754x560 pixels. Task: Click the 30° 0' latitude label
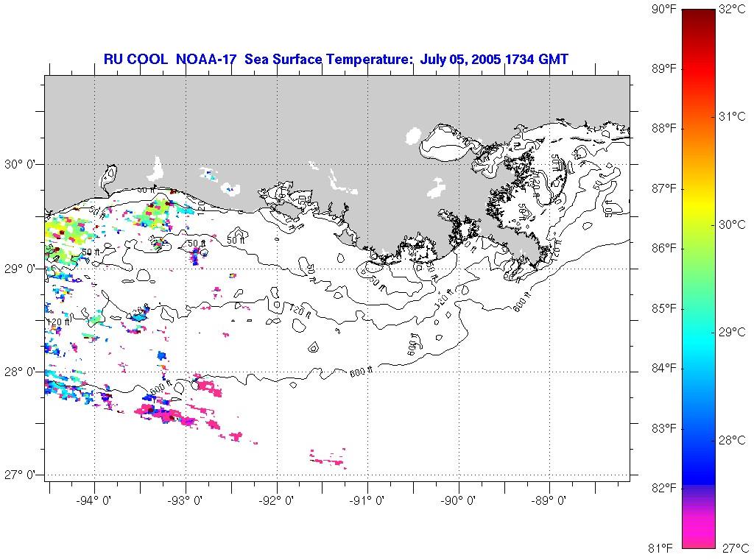click(x=20, y=164)
